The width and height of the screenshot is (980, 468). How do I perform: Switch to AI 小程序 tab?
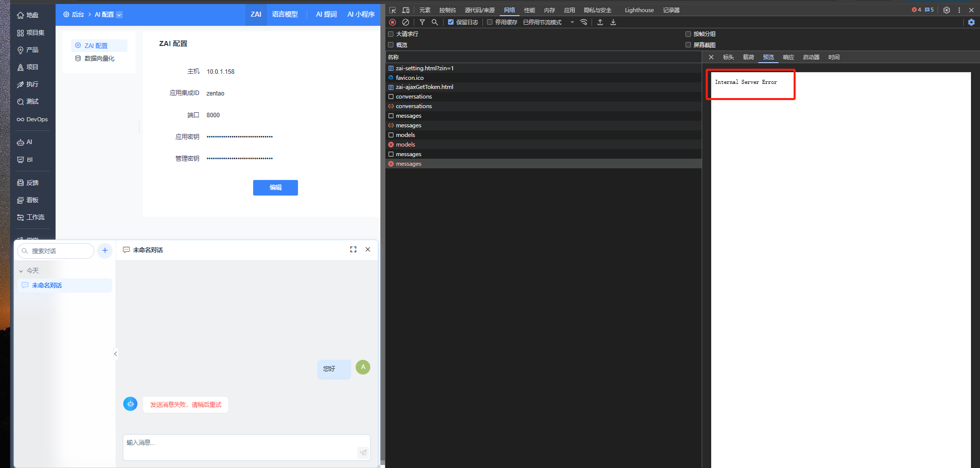click(361, 15)
